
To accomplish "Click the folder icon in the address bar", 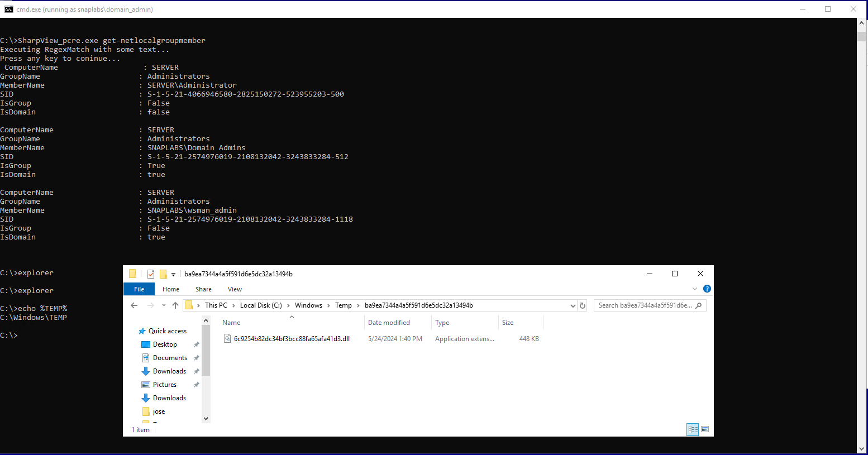I will [189, 305].
